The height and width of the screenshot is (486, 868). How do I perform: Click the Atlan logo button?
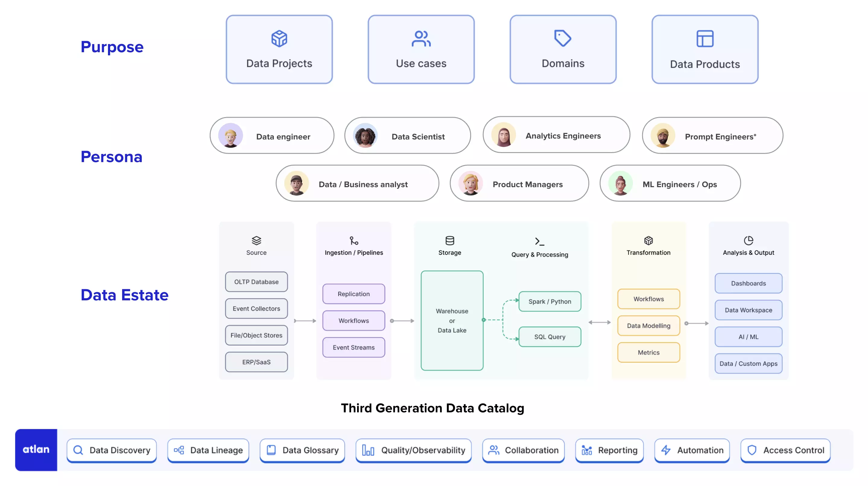coord(36,449)
